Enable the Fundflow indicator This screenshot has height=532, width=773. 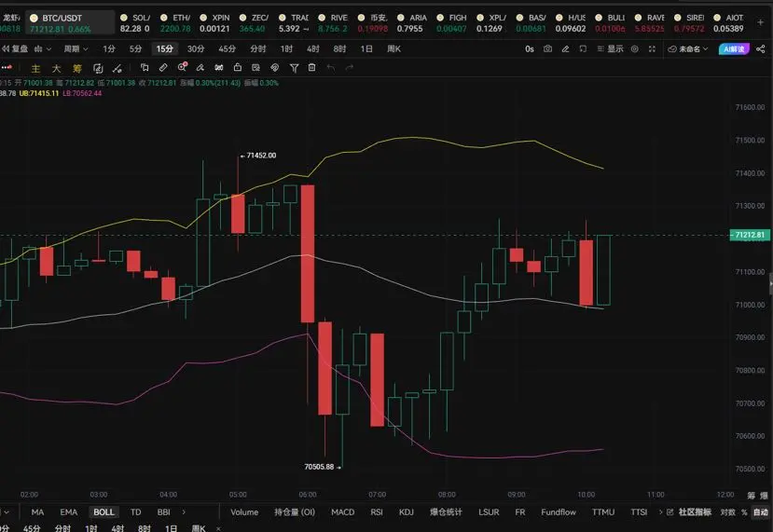pyautogui.click(x=558, y=512)
